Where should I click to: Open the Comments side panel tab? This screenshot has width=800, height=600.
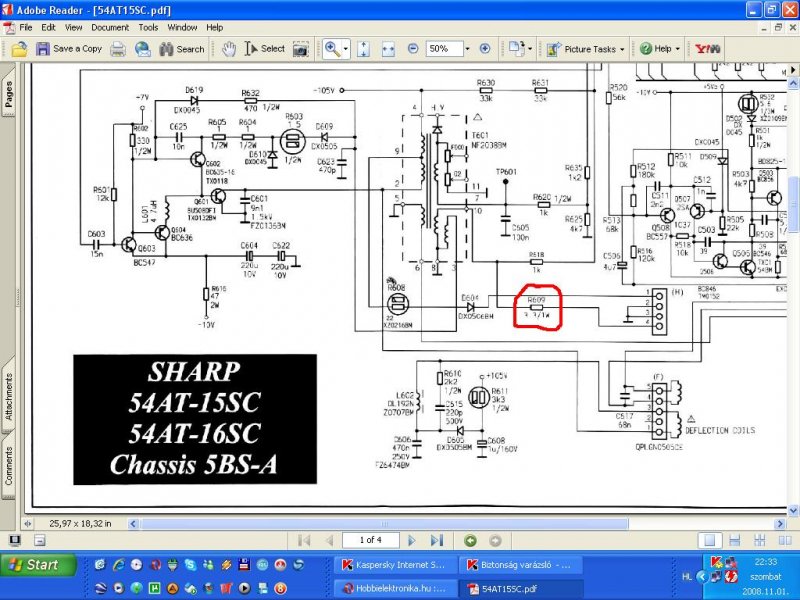point(9,465)
